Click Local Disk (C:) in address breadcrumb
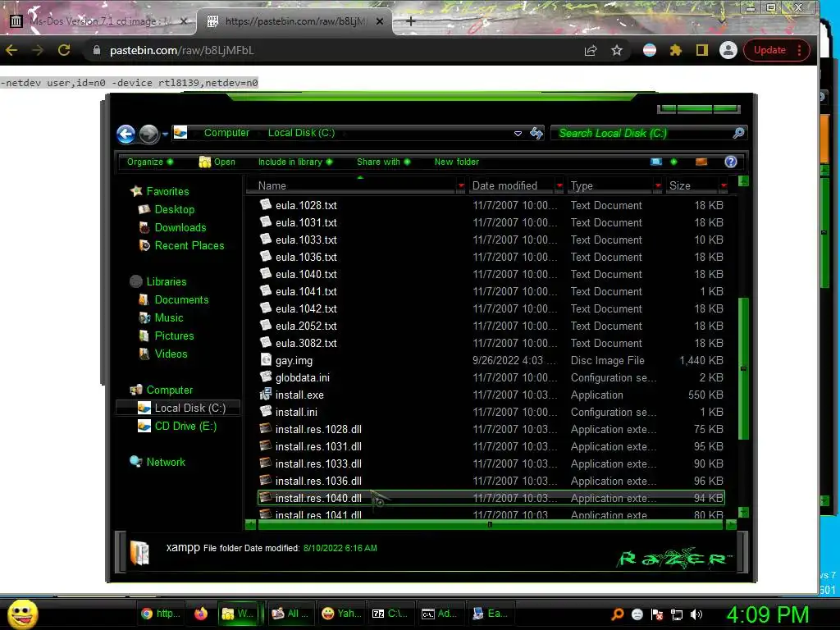The image size is (840, 630). click(x=302, y=133)
